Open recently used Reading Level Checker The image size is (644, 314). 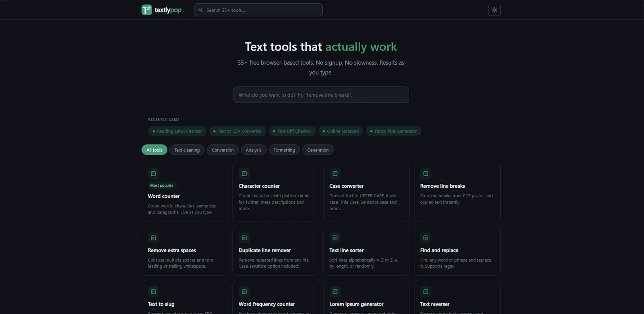click(x=177, y=131)
